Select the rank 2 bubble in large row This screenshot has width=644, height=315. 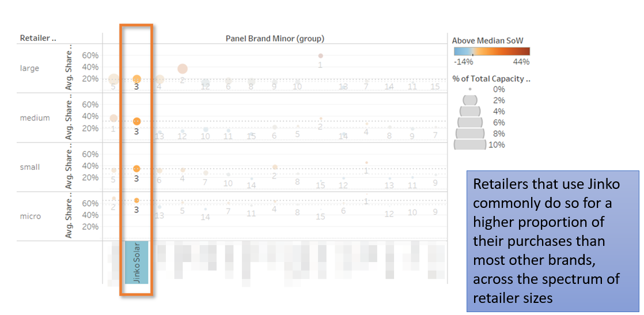tap(183, 69)
